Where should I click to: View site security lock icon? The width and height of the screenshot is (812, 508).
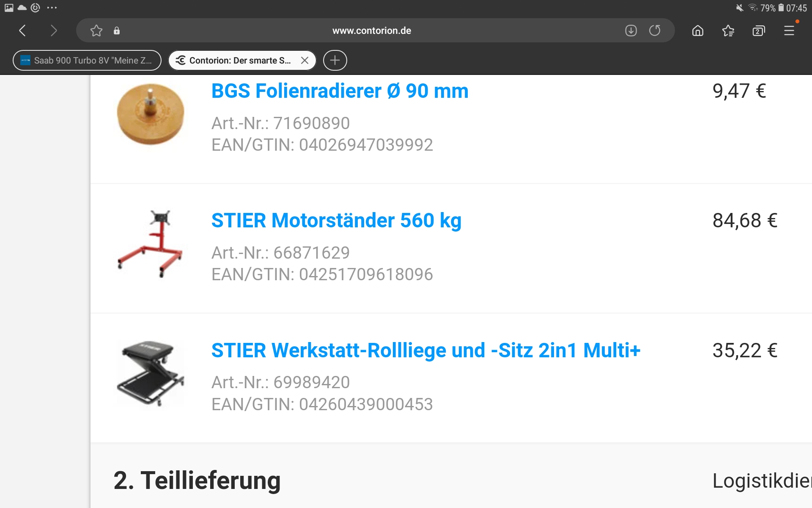tap(117, 30)
